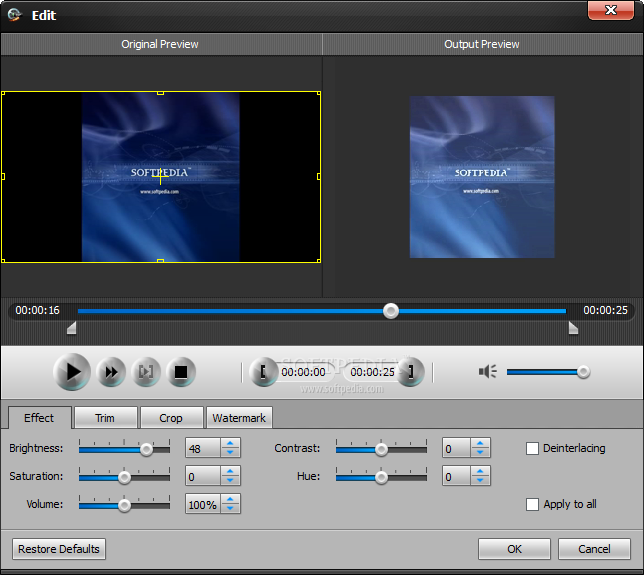The width and height of the screenshot is (644, 575).
Task: Click the Contrast slider handle
Action: coord(381,449)
